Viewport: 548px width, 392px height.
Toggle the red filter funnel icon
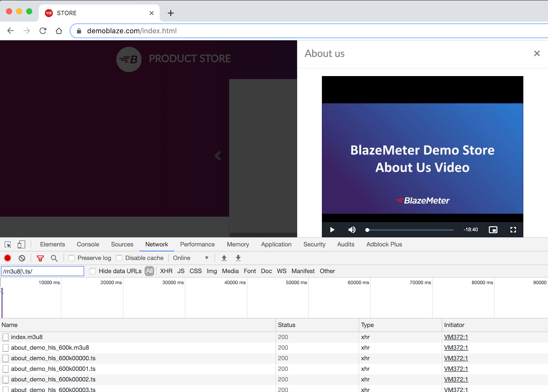(x=40, y=258)
